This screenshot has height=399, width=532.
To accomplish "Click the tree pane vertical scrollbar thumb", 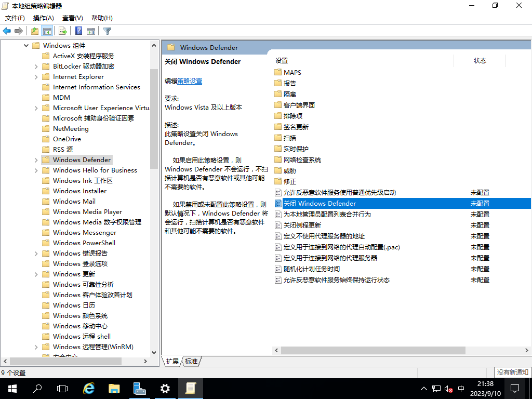I will pyautogui.click(x=154, y=119).
